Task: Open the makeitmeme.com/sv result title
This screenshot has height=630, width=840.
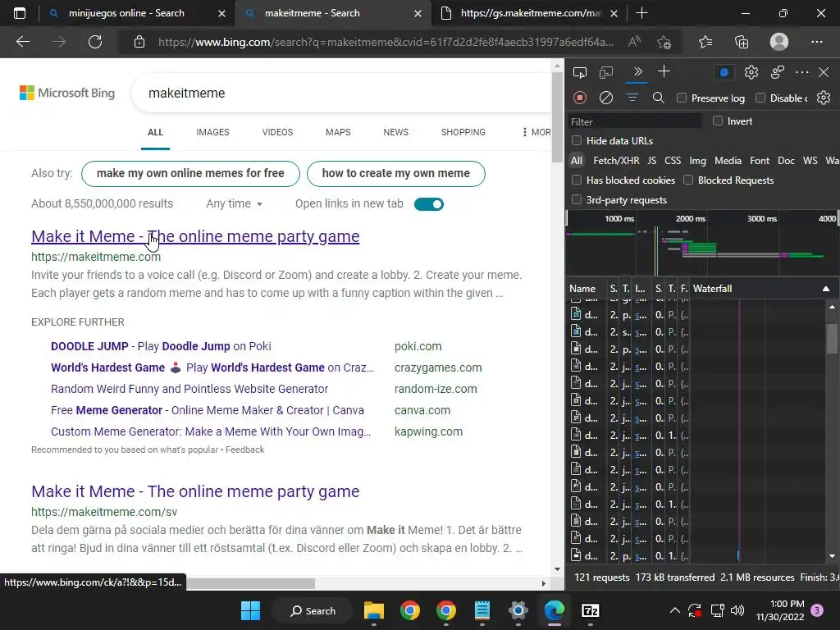Action: [195, 491]
